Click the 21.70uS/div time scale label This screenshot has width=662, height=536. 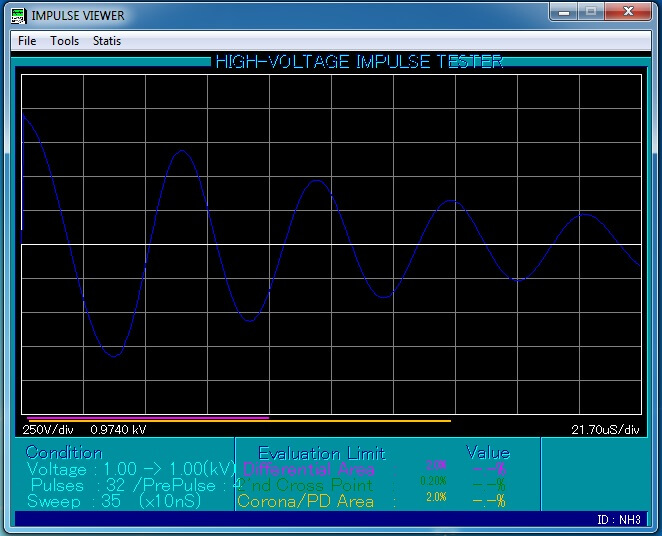pyautogui.click(x=604, y=430)
